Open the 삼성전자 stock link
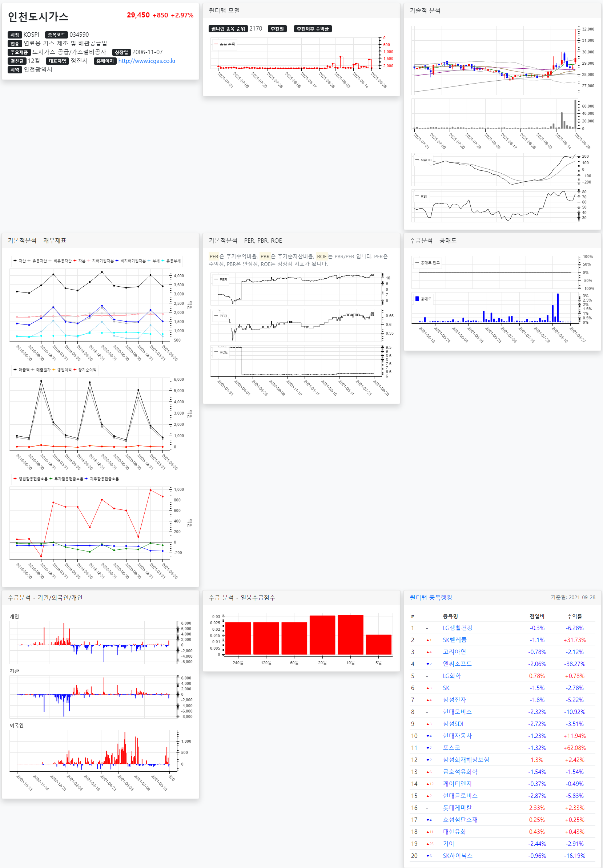This screenshot has height=868, width=603. [x=454, y=700]
